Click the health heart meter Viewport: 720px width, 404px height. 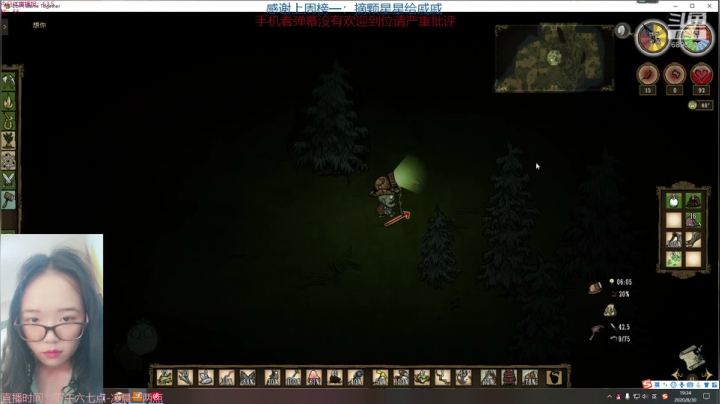click(x=701, y=74)
